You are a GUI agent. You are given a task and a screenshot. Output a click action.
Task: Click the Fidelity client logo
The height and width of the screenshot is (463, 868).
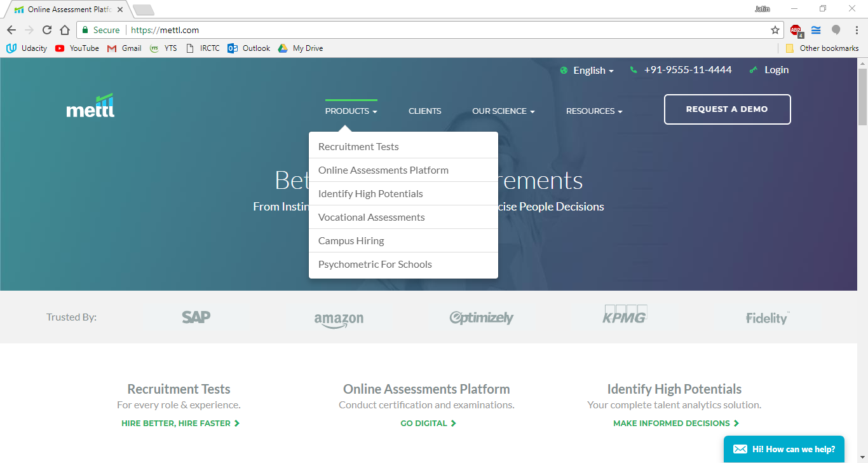point(768,318)
